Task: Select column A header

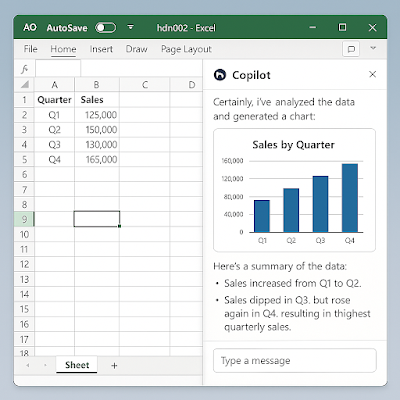Action: click(54, 85)
